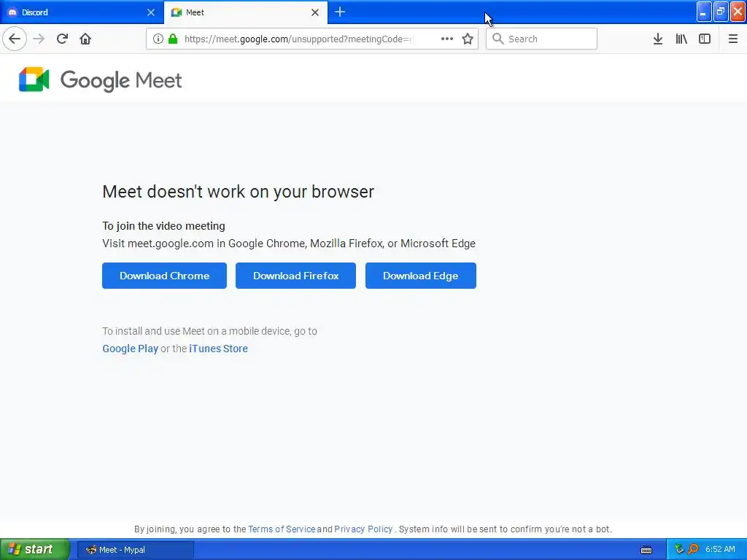Close the Meet tab

click(x=315, y=12)
